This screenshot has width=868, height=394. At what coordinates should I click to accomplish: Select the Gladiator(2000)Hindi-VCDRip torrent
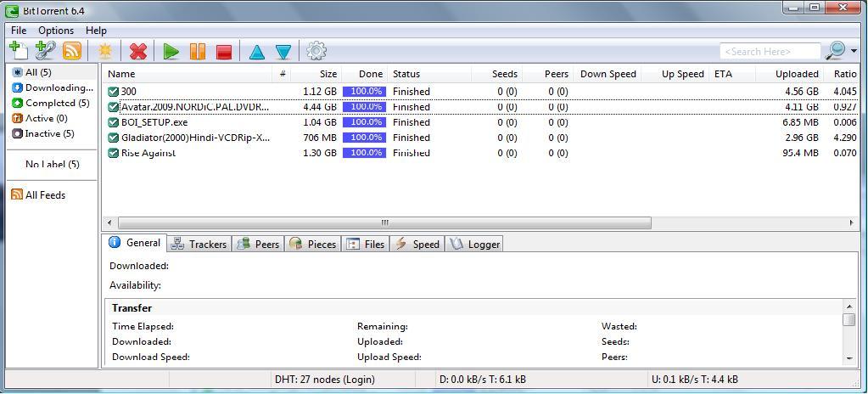(x=480, y=138)
